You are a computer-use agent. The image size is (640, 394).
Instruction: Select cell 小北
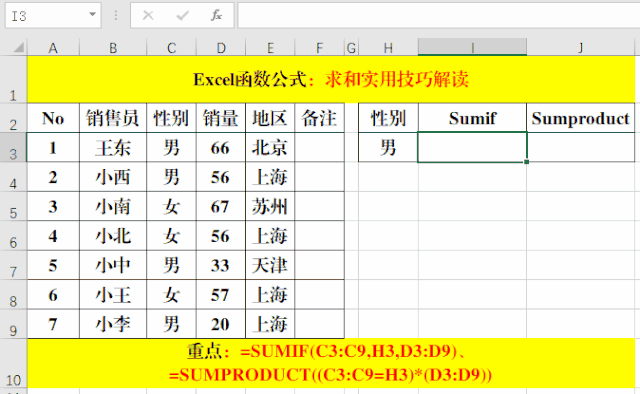(x=113, y=236)
